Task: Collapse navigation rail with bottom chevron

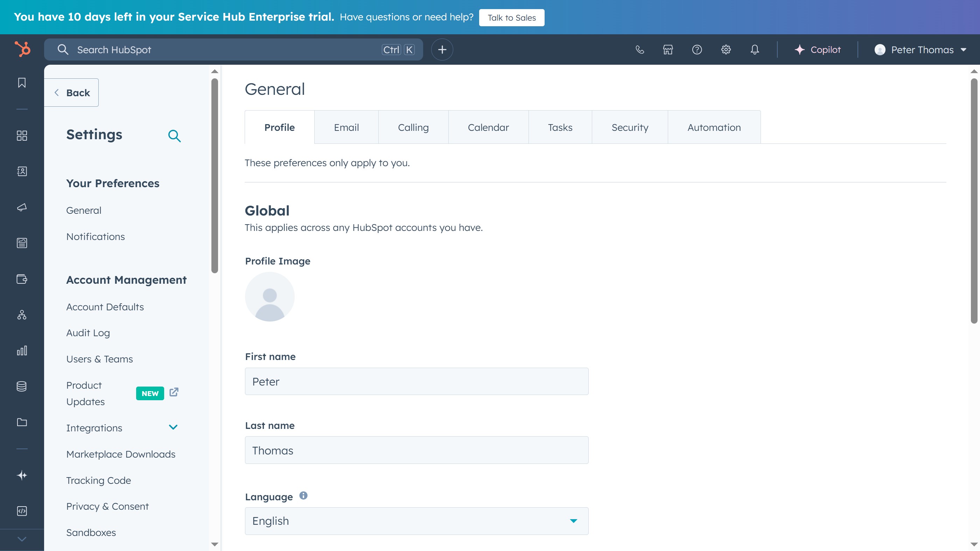Action: pos(22,539)
